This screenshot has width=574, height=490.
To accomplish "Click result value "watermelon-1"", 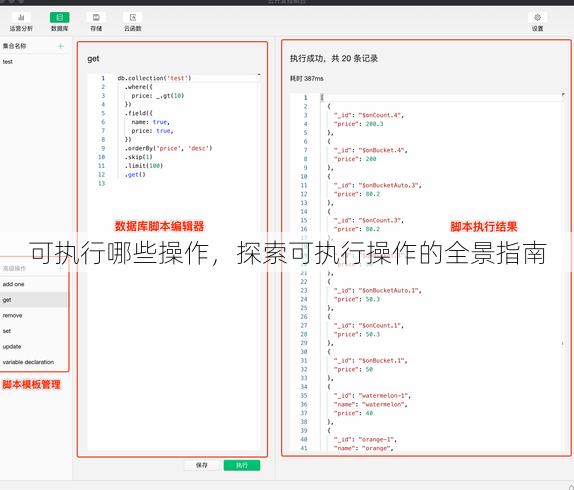I will tap(384, 396).
